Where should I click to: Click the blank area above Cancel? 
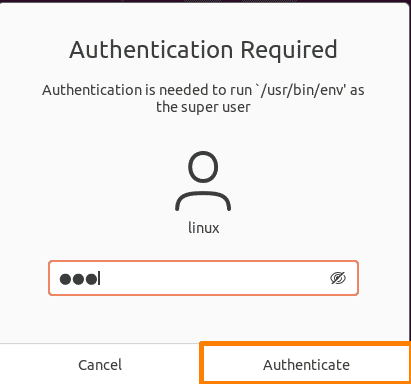(x=100, y=320)
